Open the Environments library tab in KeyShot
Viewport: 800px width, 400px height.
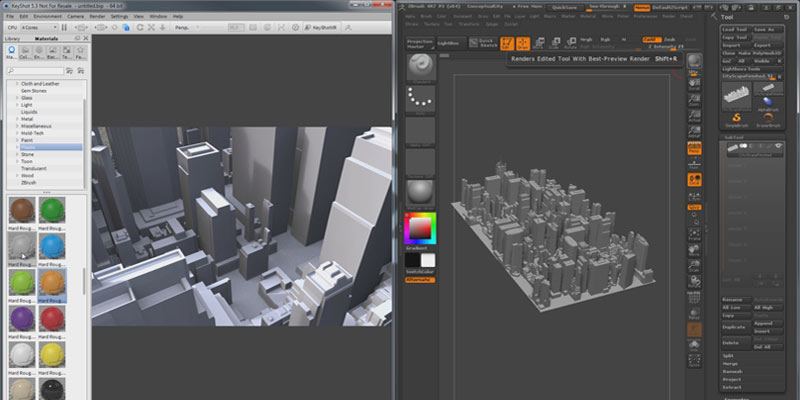(39, 52)
